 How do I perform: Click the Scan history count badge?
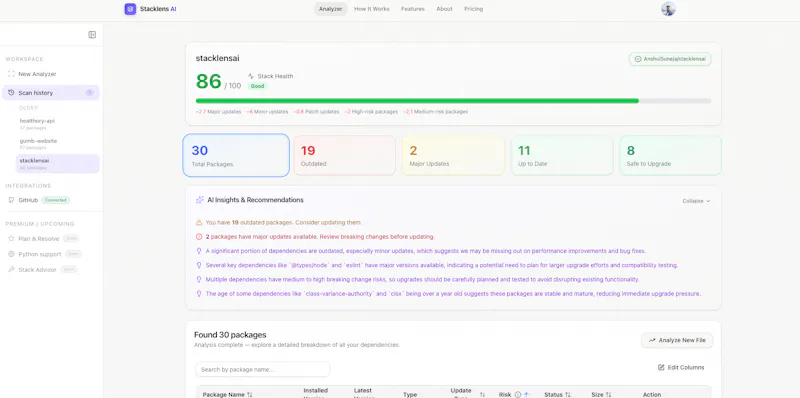pos(90,93)
